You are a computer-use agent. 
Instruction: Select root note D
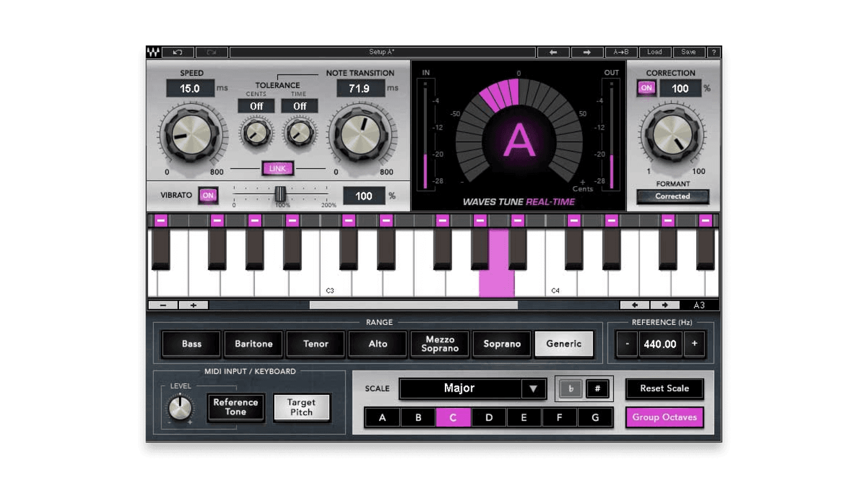point(489,418)
